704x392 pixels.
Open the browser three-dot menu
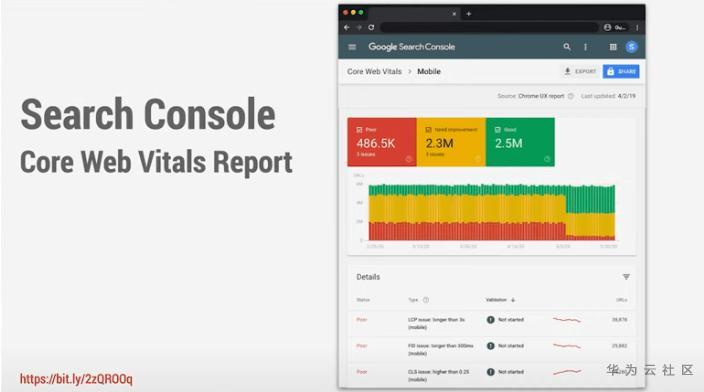637,27
